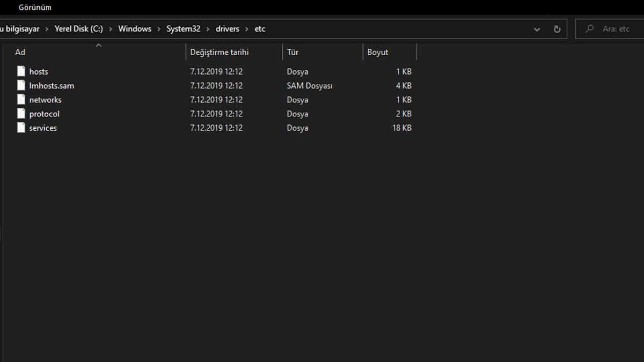Click the networks file icon
The width and height of the screenshot is (644, 362).
tap(21, 100)
